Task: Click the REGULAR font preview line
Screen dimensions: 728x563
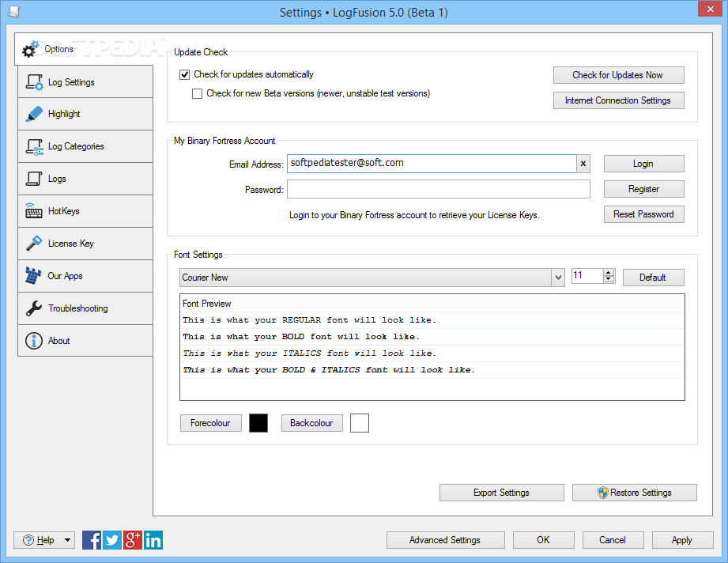Action: pos(432,320)
